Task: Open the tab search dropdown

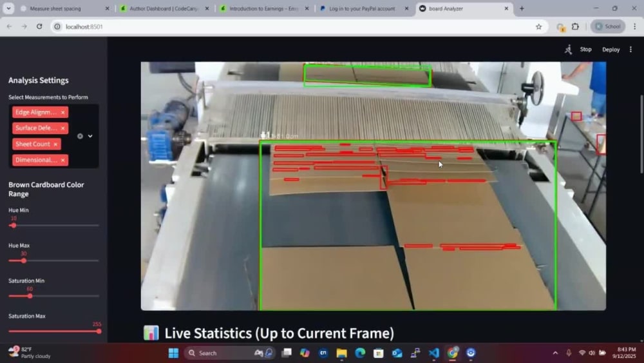Action: (x=8, y=8)
